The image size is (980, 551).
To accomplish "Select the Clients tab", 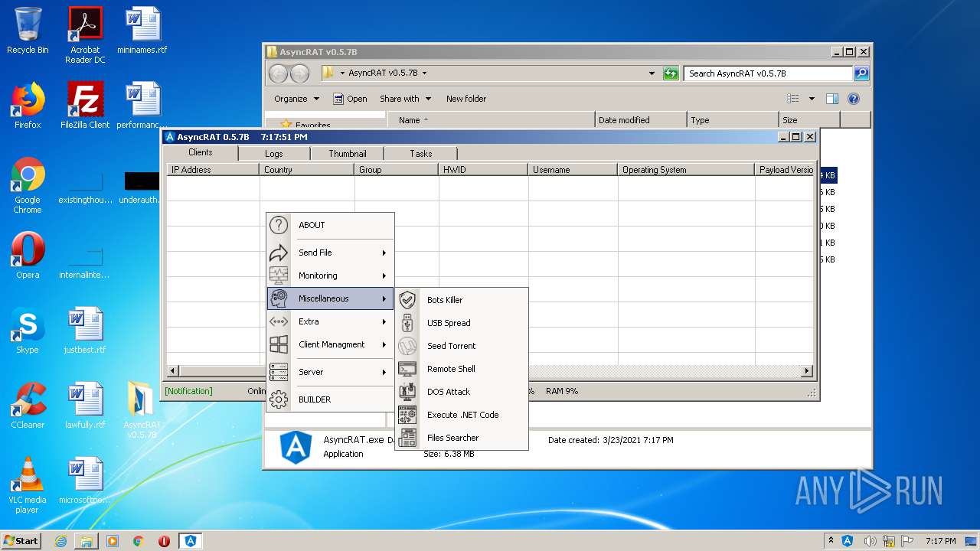I will point(201,152).
